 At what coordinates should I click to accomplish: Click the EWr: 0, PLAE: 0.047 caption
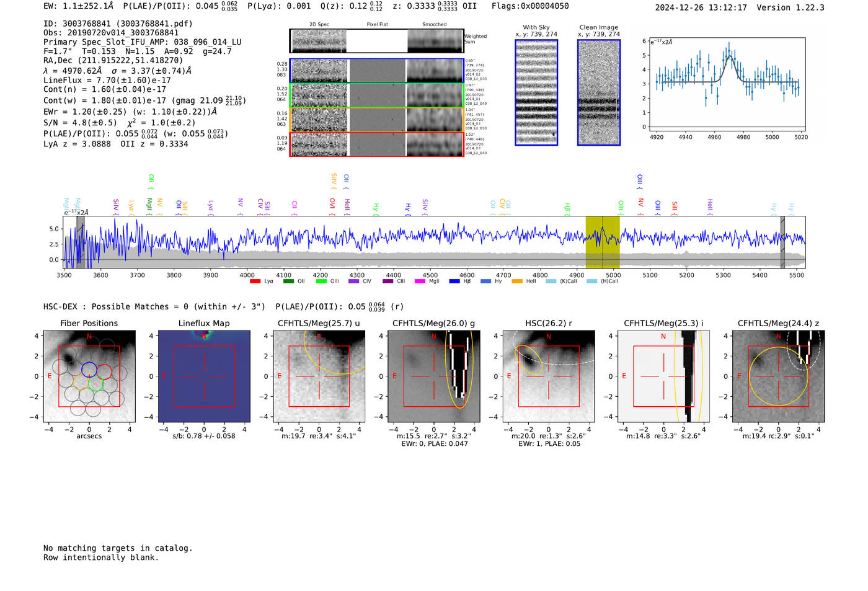pos(435,444)
